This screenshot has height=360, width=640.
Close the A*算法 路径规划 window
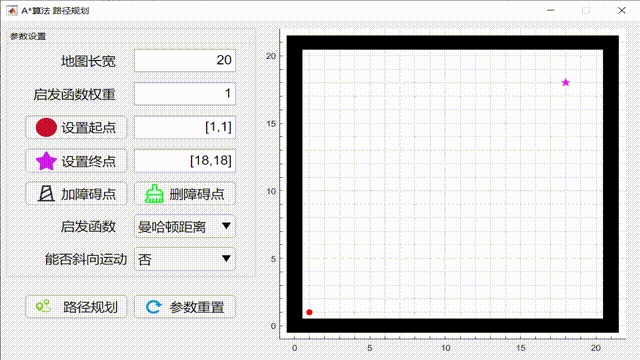[621, 11]
